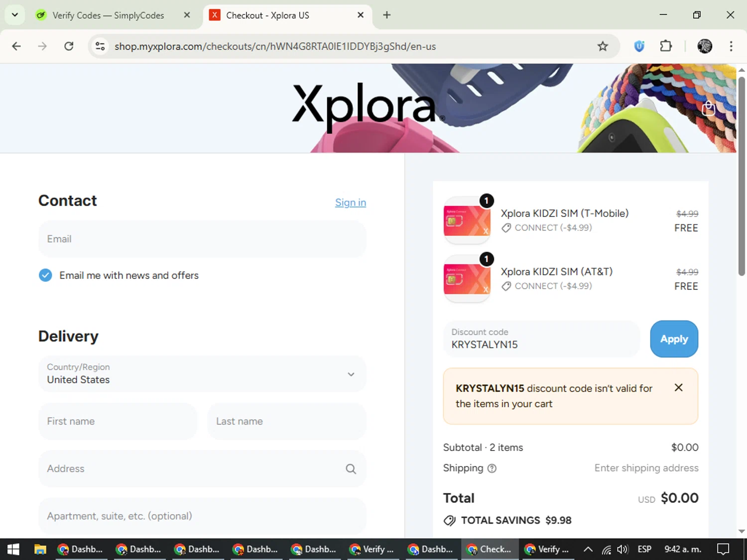This screenshot has height=560, width=747.
Task: Click the Apartment, suite field
Action: point(202,516)
